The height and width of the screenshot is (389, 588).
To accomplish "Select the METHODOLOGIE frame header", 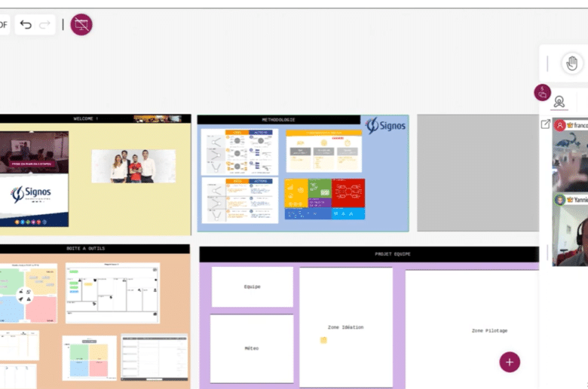I will click(279, 119).
